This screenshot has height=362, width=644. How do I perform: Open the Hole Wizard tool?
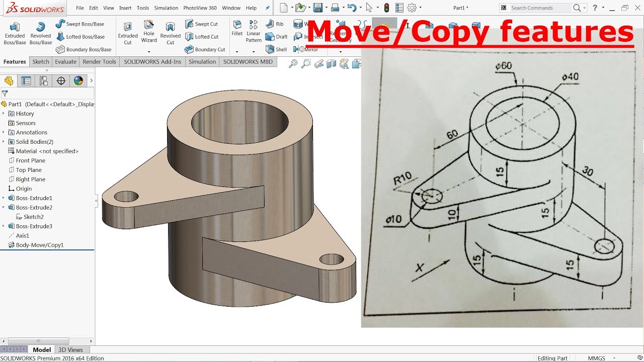pyautogui.click(x=149, y=31)
